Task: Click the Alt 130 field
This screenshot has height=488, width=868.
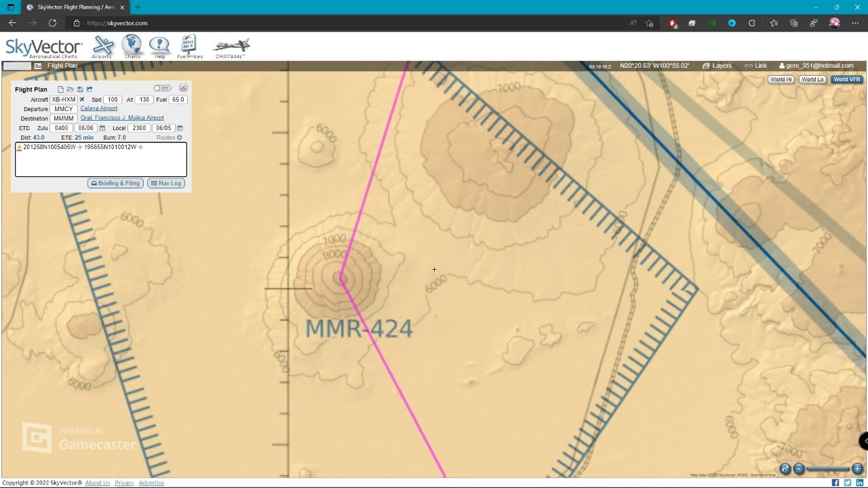Action: [x=144, y=100]
